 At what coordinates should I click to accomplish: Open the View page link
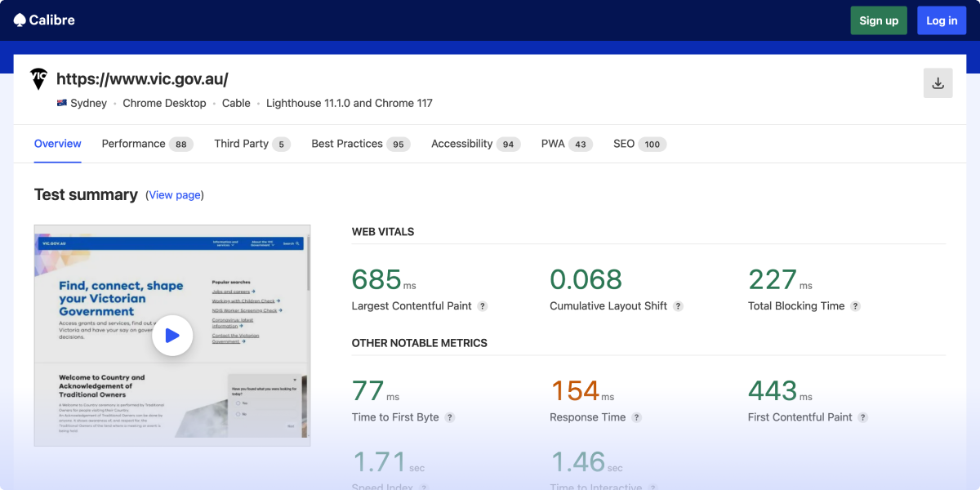(174, 194)
